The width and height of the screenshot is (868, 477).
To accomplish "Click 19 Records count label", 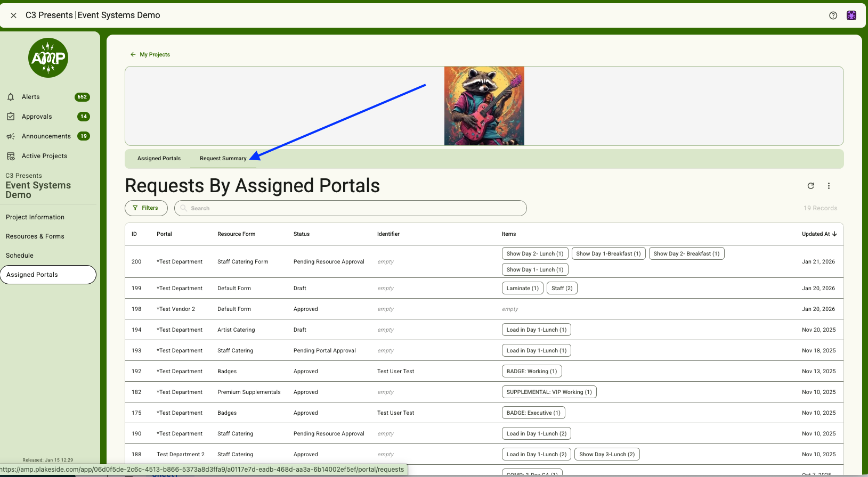I will pos(820,208).
